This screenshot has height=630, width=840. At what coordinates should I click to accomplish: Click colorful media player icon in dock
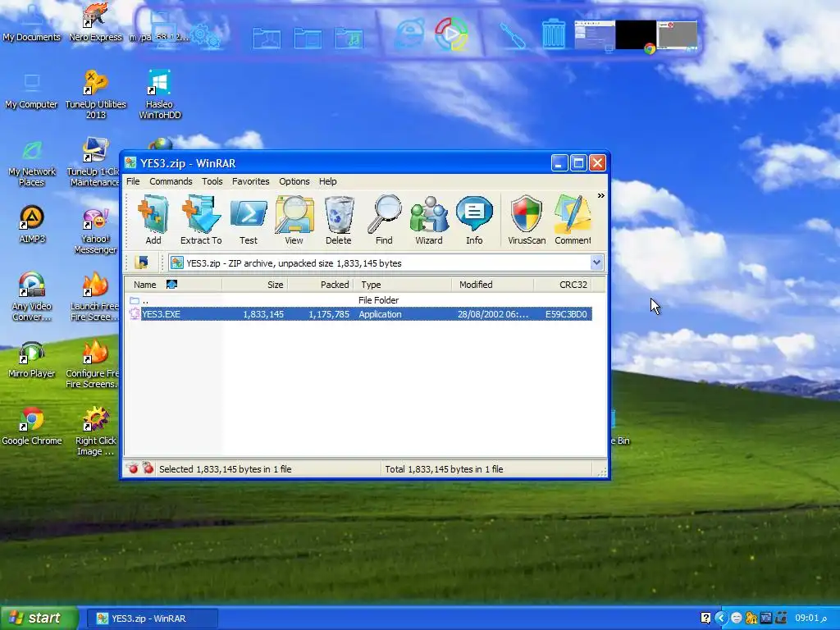451,34
